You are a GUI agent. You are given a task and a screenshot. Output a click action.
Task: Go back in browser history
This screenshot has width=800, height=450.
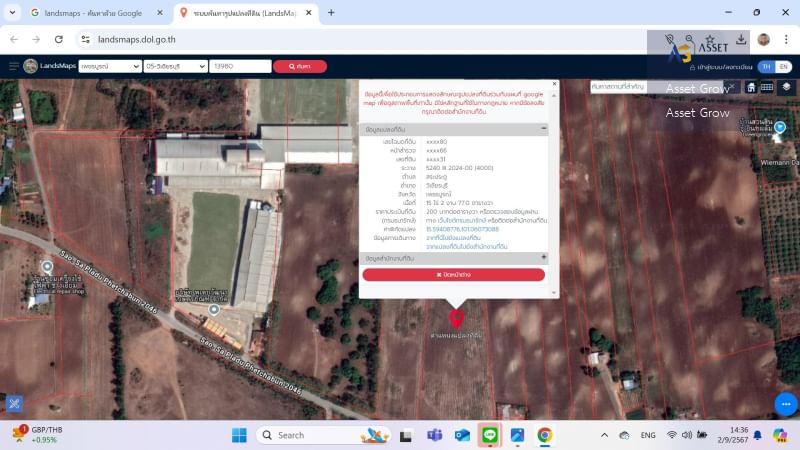[x=14, y=39]
